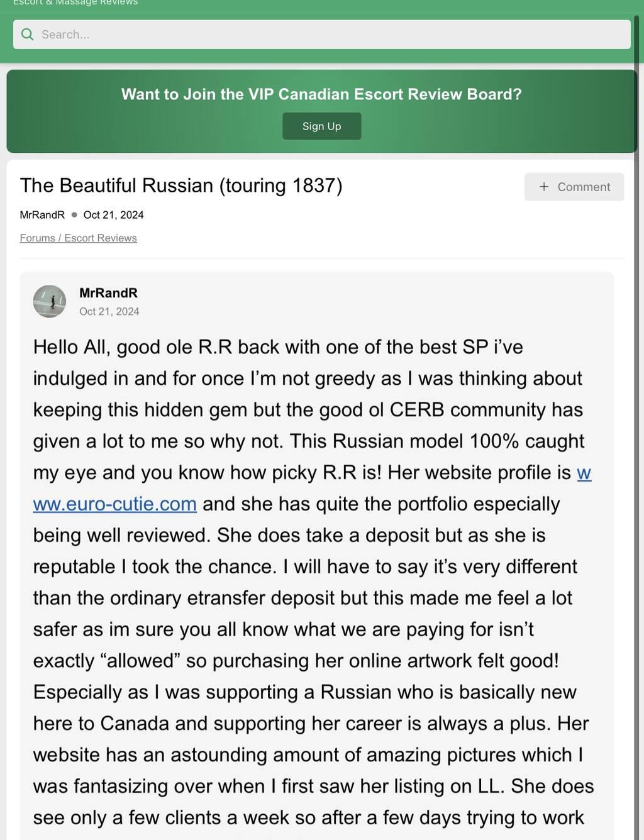Focus the Search input field
644x840 pixels.
[327, 35]
